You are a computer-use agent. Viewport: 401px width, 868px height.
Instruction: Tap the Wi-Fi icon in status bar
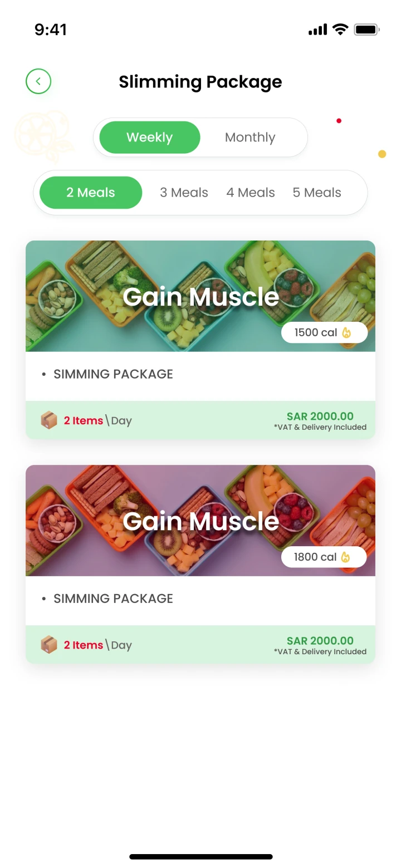pyautogui.click(x=340, y=30)
